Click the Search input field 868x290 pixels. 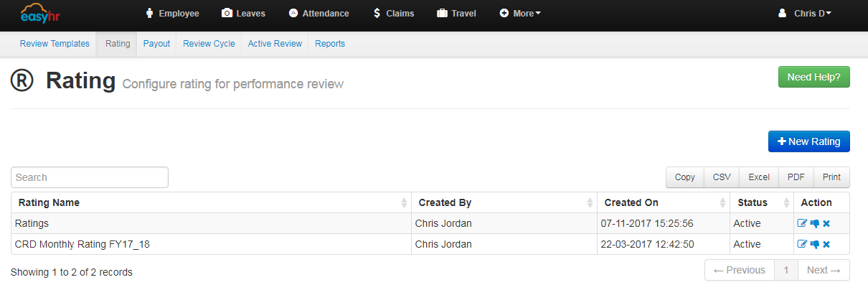coord(90,177)
